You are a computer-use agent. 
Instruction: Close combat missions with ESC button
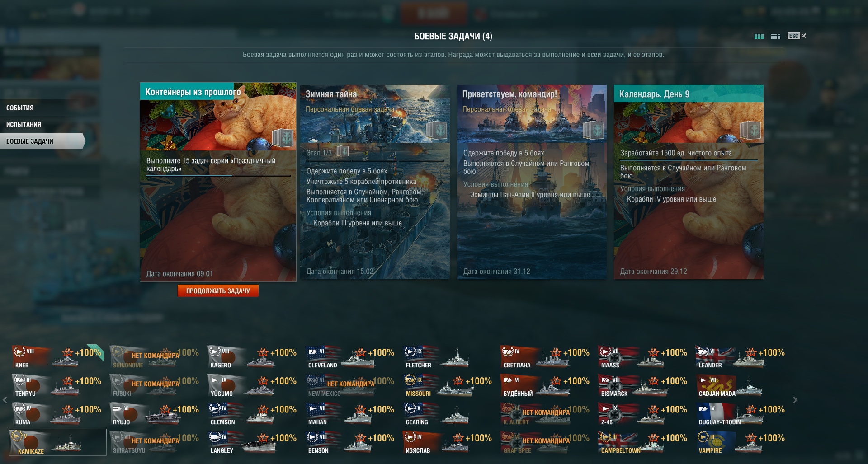point(797,36)
